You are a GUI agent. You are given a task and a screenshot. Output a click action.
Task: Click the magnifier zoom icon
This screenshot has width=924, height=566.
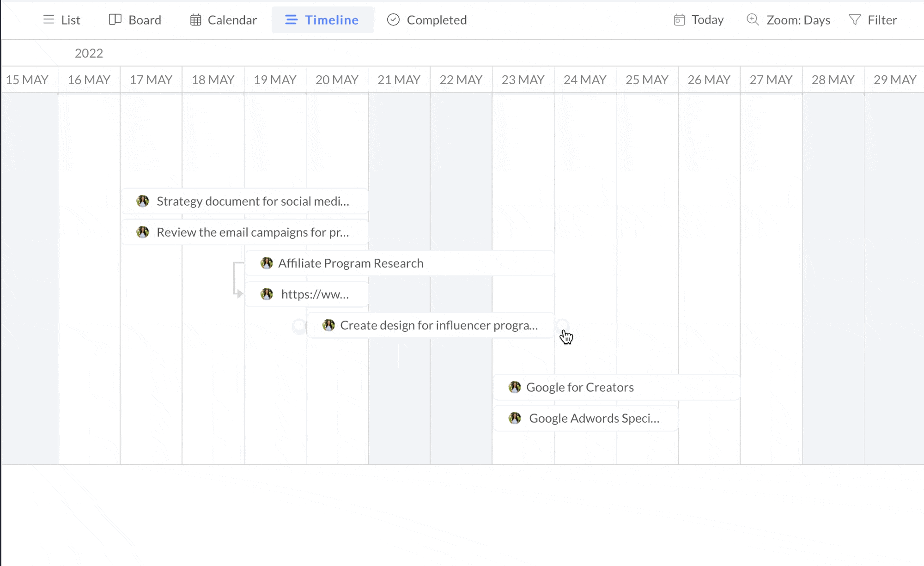point(753,19)
